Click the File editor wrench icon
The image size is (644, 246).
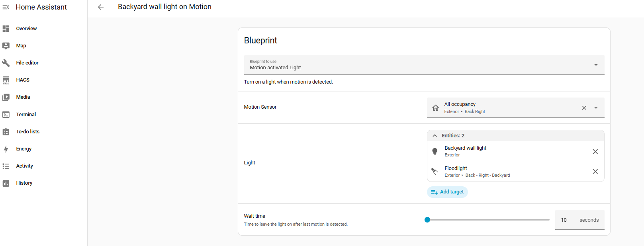6,63
